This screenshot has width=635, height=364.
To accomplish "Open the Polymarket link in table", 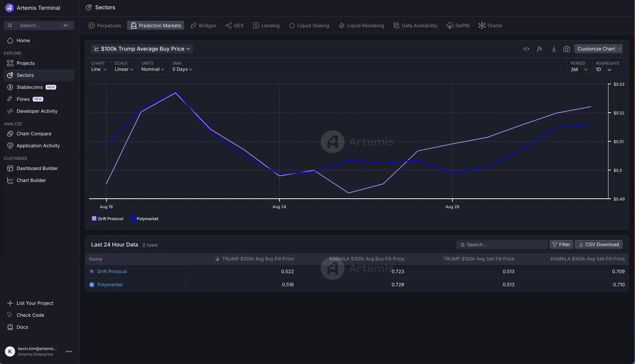I will click(x=110, y=284).
